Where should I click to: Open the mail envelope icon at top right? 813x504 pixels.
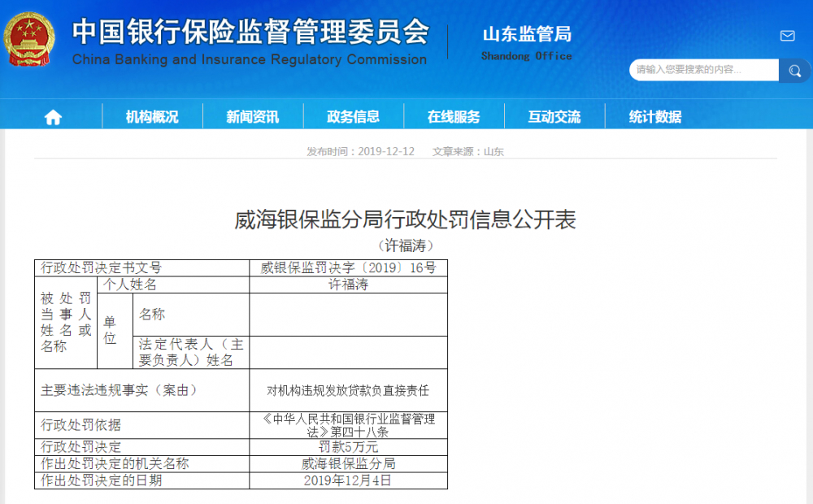(786, 36)
